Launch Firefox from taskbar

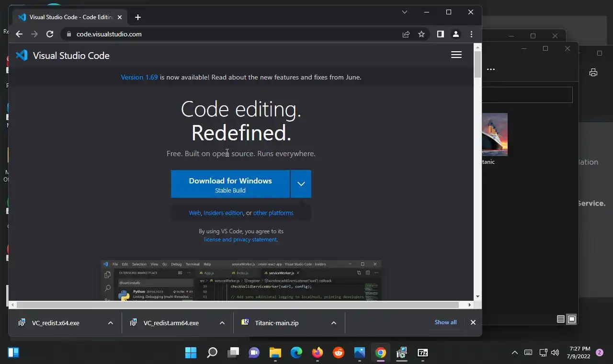tap(318, 353)
